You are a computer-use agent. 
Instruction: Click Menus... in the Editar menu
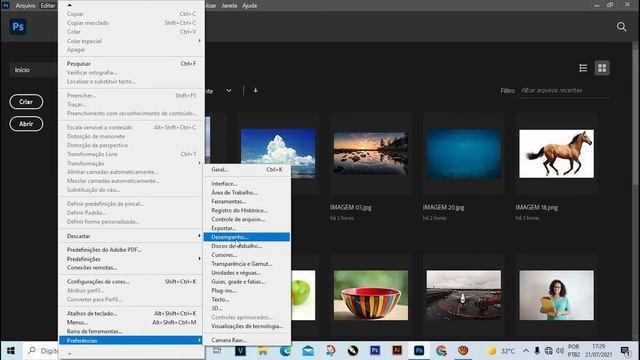[131, 322]
